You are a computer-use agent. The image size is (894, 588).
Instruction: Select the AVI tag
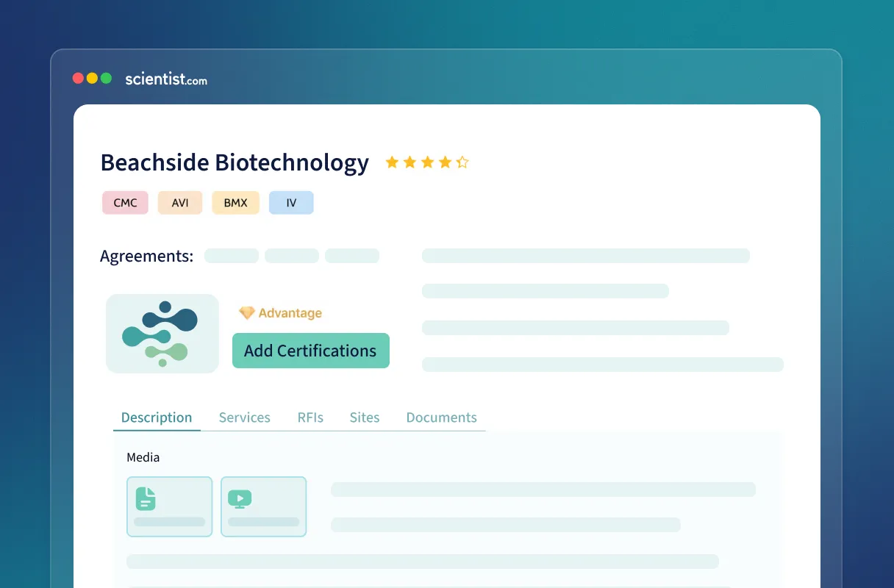coord(180,203)
